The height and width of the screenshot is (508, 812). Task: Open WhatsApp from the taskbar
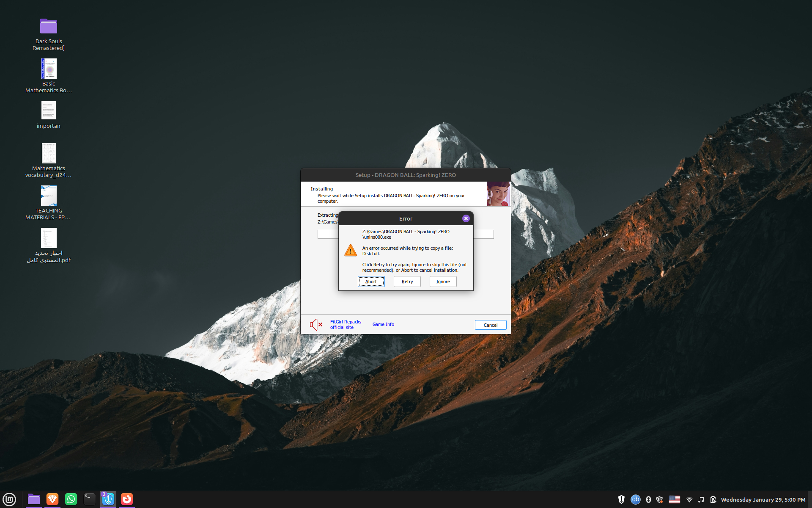(x=71, y=499)
